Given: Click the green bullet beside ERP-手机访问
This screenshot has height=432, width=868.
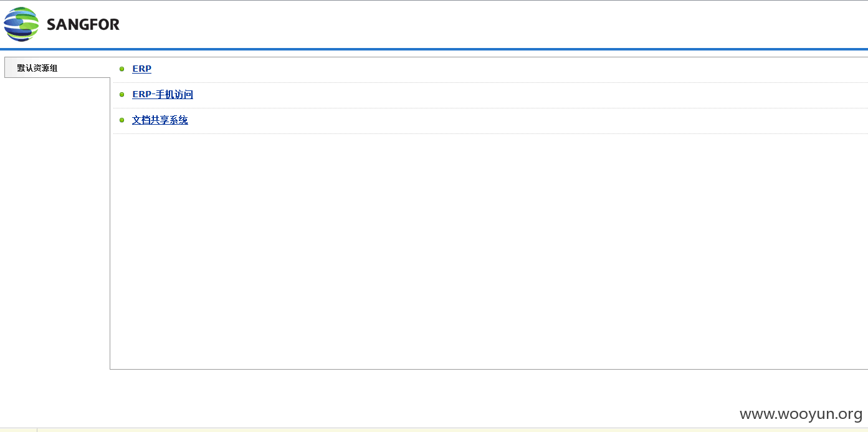Looking at the screenshot, I should 122,95.
